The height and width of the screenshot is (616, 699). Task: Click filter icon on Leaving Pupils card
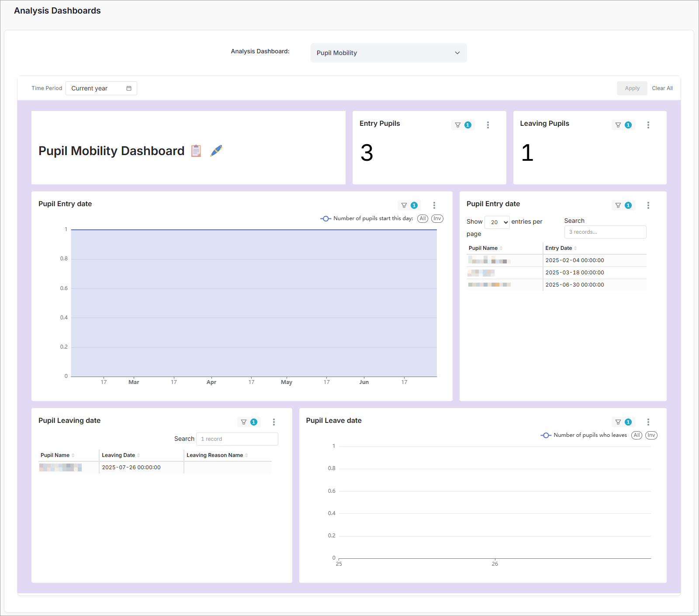pos(618,125)
